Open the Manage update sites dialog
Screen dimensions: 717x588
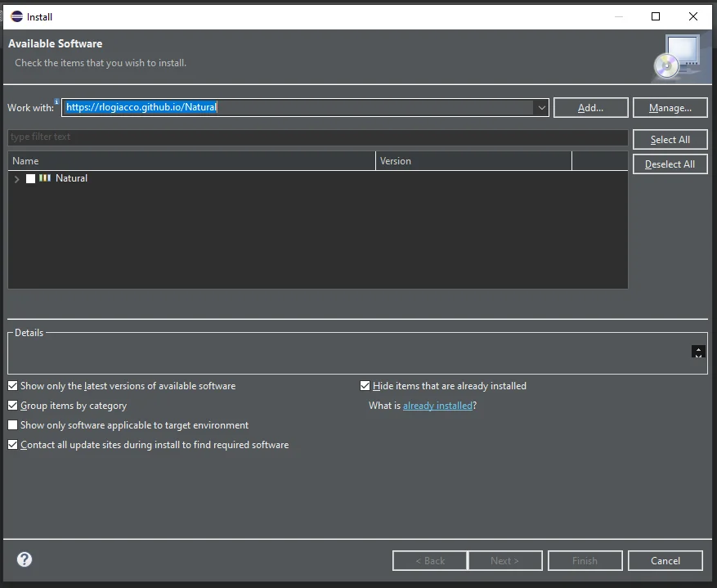670,107
